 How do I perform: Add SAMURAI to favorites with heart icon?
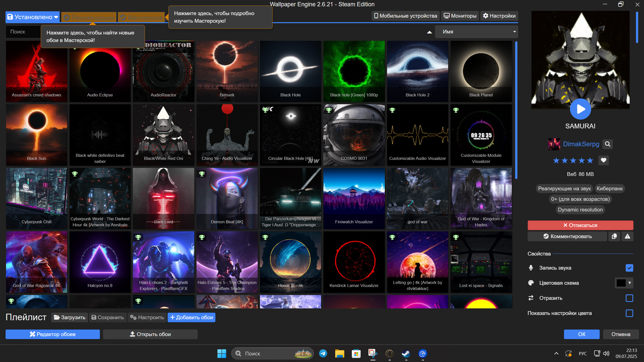603,160
